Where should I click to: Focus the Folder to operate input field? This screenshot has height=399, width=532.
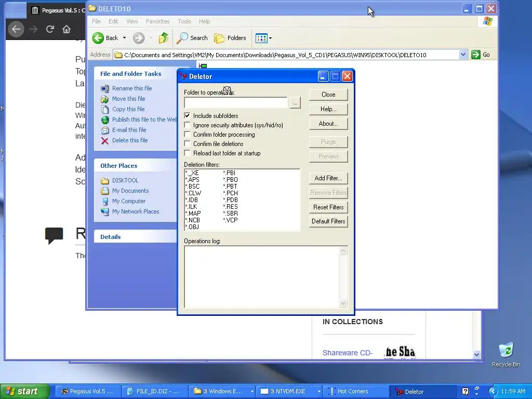[235, 103]
